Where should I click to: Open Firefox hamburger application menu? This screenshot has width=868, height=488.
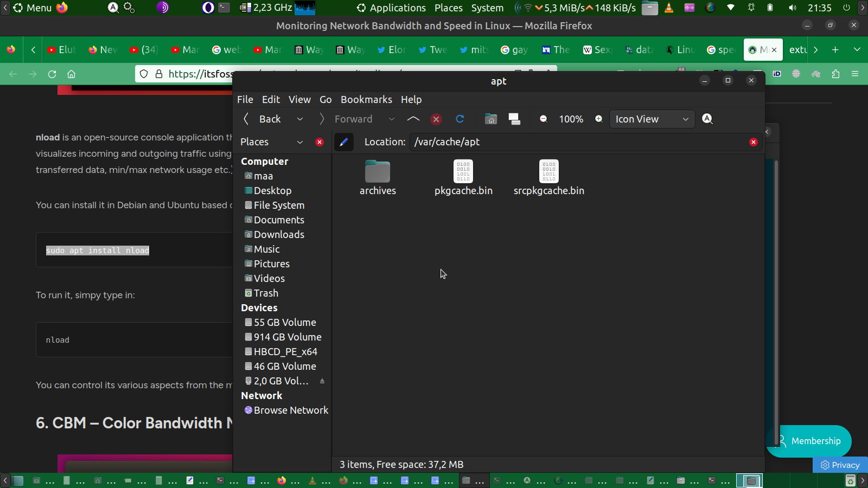pos(855,74)
